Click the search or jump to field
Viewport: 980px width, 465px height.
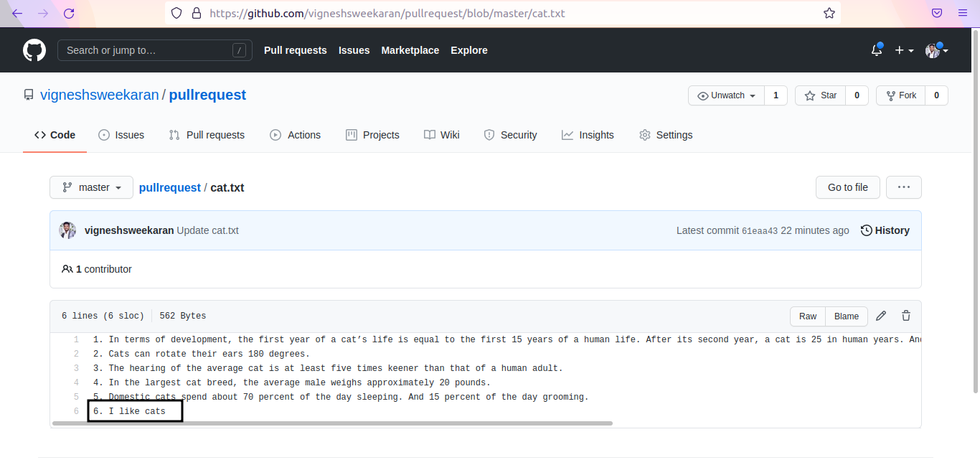point(154,50)
